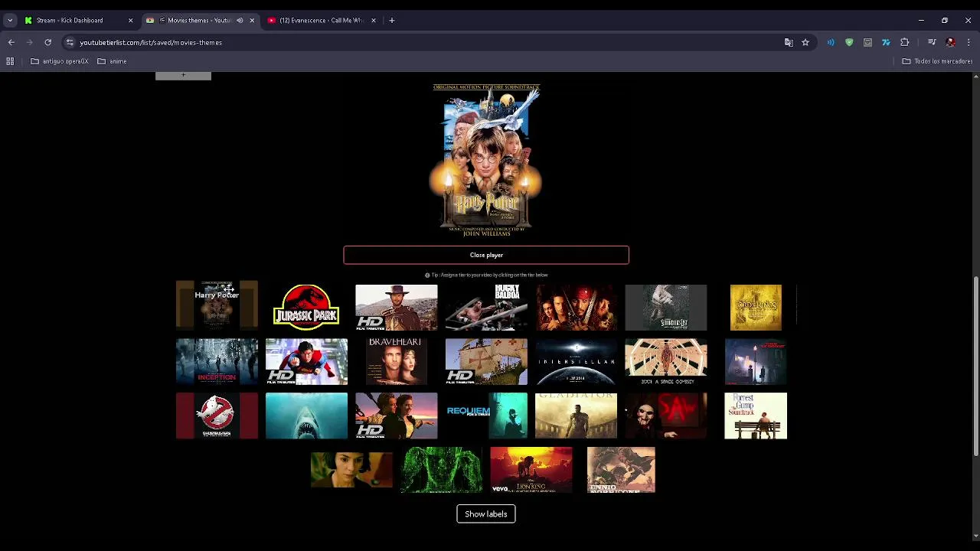Open the extensions puzzle menu
The width and height of the screenshot is (980, 551).
point(905,43)
